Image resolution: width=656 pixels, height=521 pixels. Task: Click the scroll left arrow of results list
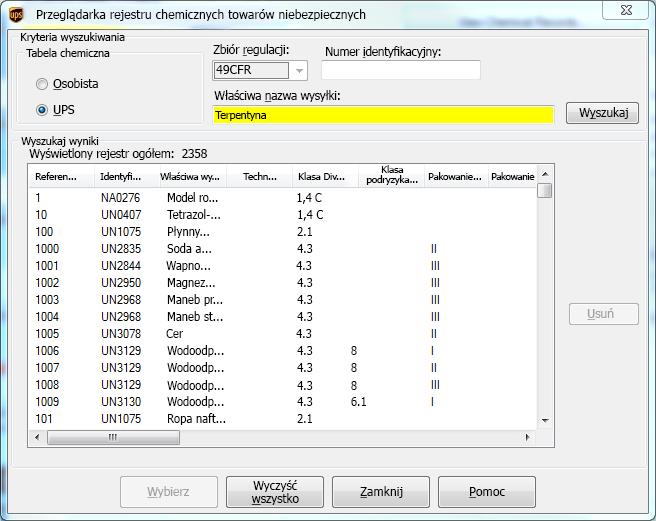(x=37, y=438)
